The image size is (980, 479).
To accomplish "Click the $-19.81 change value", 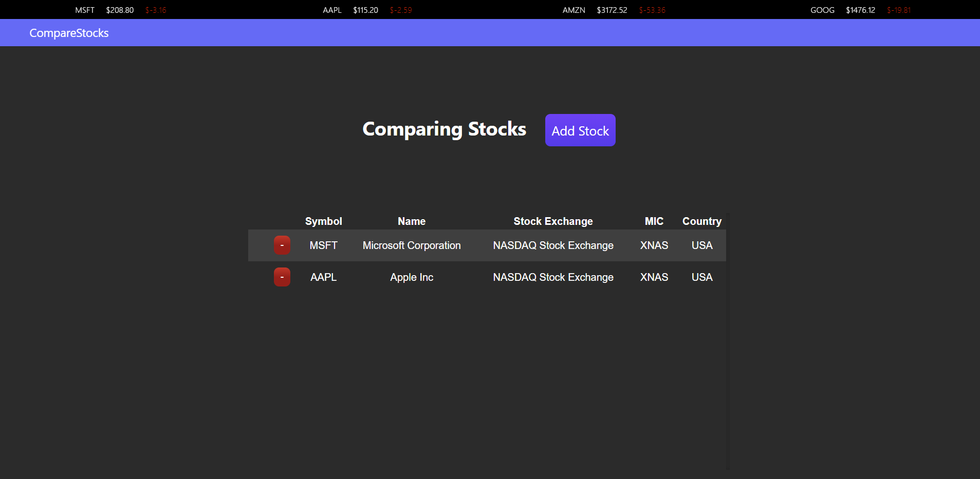I will pos(899,10).
